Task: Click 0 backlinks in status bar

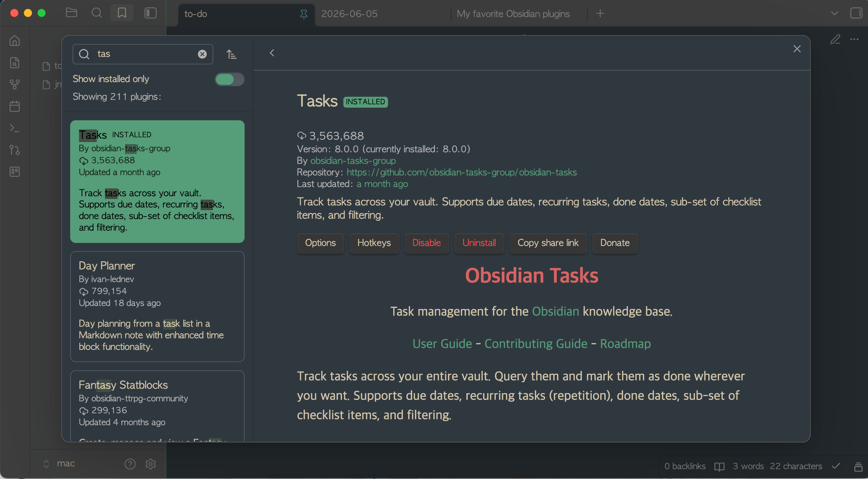Action: pyautogui.click(x=685, y=466)
